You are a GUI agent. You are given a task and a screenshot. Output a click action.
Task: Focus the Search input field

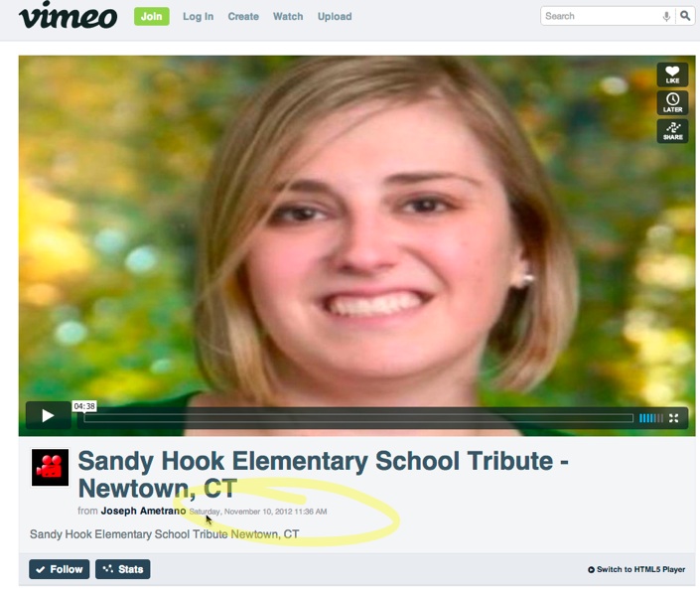(x=601, y=16)
